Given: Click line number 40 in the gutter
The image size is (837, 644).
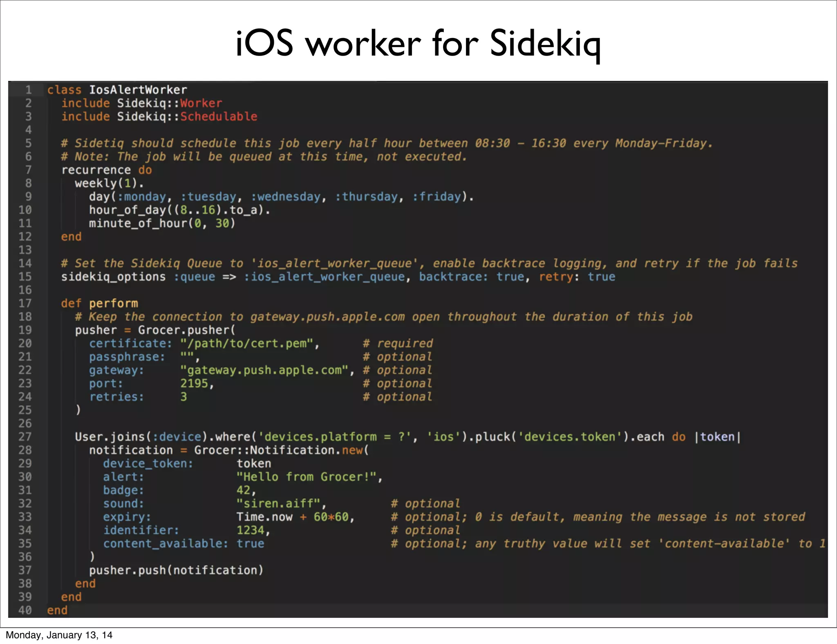Looking at the screenshot, I should pos(25,610).
